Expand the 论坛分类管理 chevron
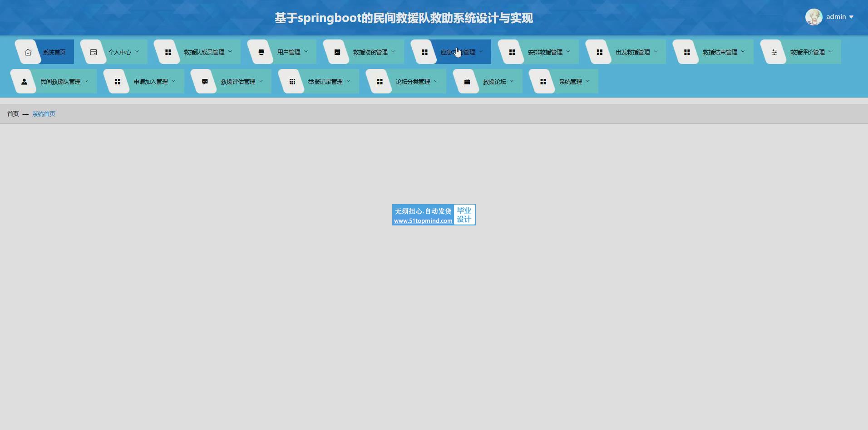This screenshot has height=430, width=868. 436,81
